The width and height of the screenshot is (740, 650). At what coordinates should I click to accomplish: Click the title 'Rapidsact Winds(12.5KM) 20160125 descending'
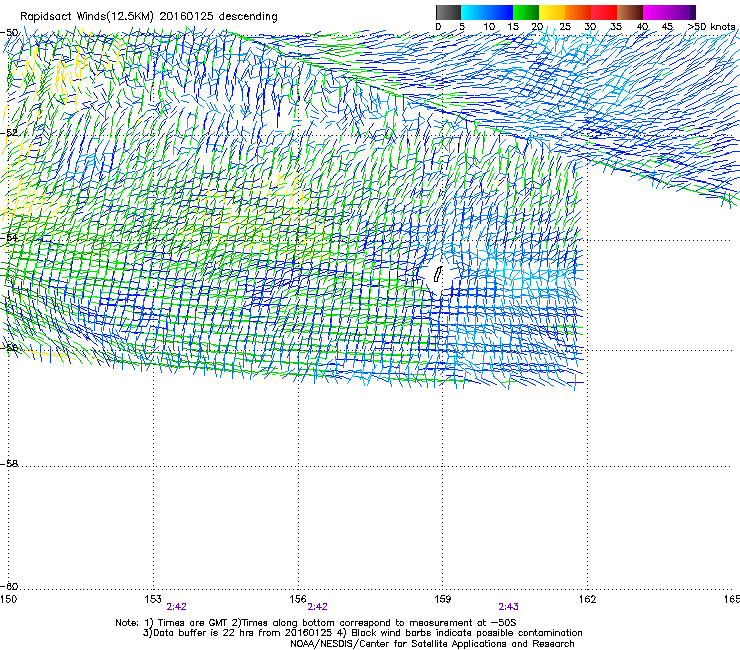click(x=149, y=17)
